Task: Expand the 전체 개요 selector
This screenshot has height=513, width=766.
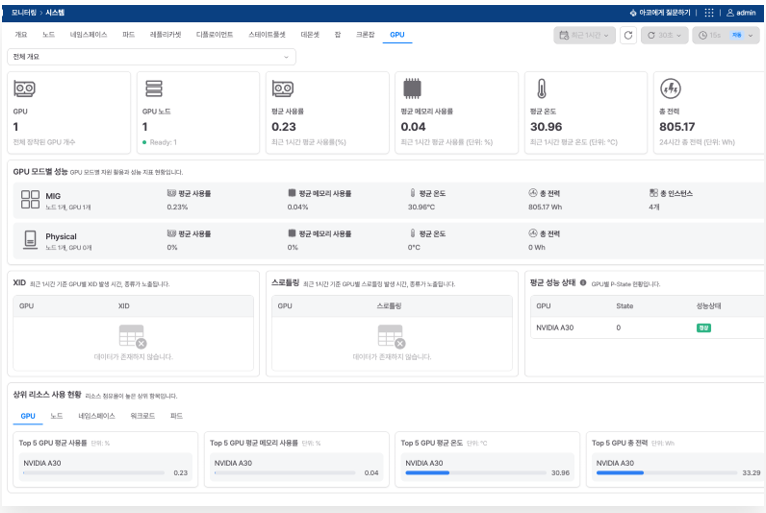Action: coord(151,57)
